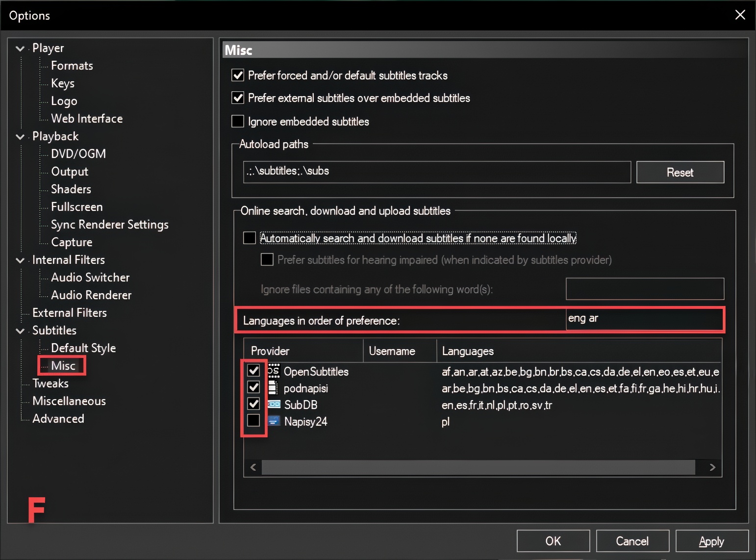Close the Options dialog window
The width and height of the screenshot is (756, 560).
coord(740,15)
